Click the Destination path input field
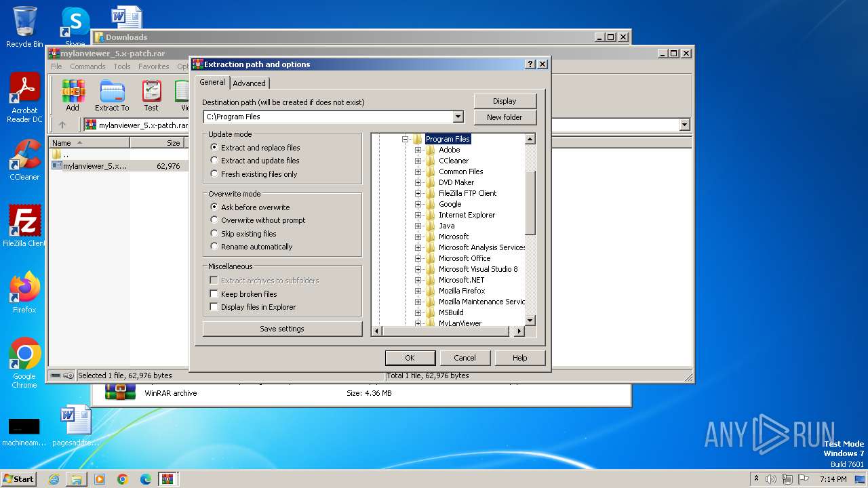868x488 pixels. click(328, 117)
